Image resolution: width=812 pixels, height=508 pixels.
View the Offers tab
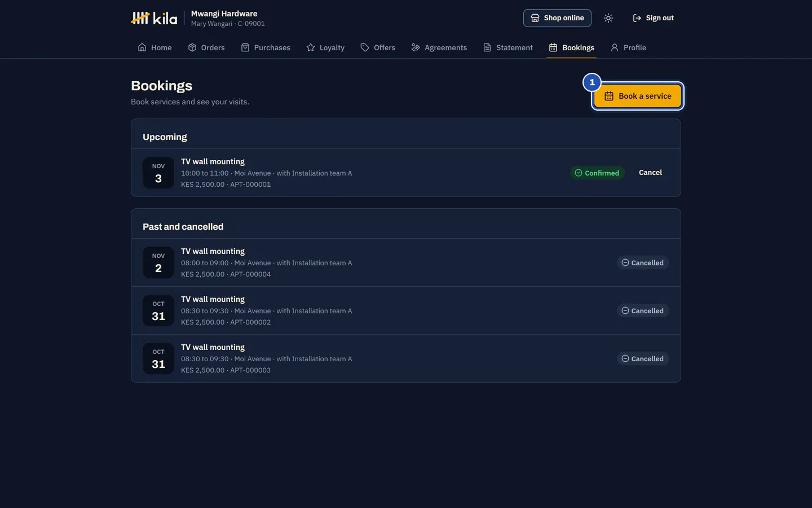pos(378,47)
